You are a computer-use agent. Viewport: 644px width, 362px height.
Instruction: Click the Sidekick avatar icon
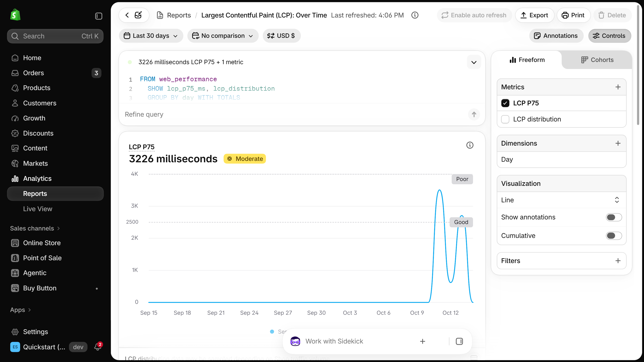tap(295, 341)
